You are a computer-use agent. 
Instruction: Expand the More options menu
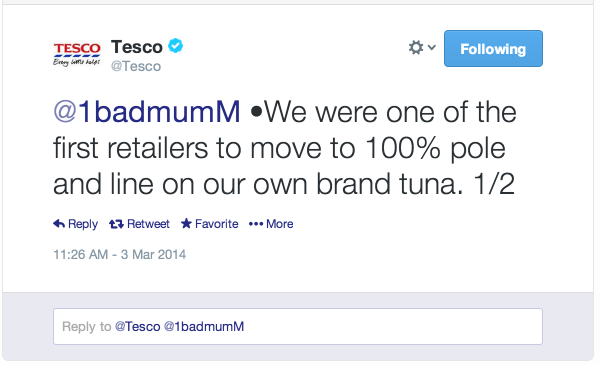coord(280,224)
